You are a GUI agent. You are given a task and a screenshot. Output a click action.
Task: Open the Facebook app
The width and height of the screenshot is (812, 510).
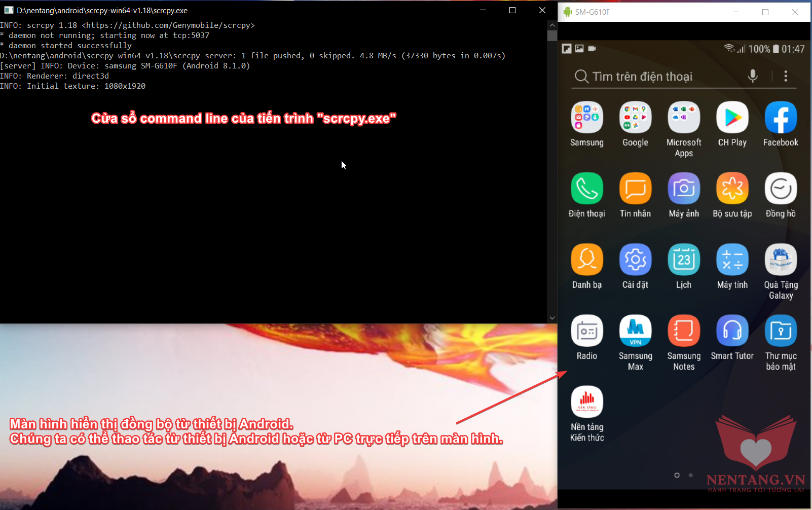781,118
